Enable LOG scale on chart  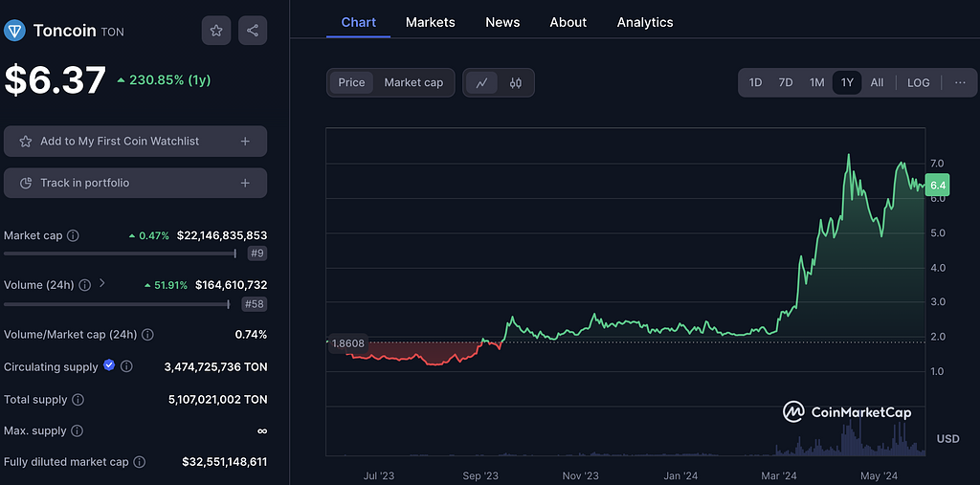[918, 83]
